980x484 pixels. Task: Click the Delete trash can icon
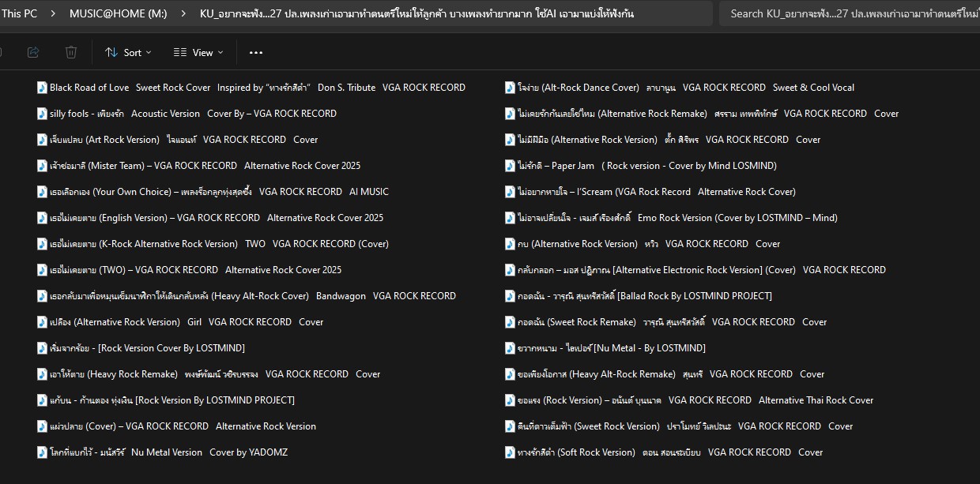(x=71, y=52)
